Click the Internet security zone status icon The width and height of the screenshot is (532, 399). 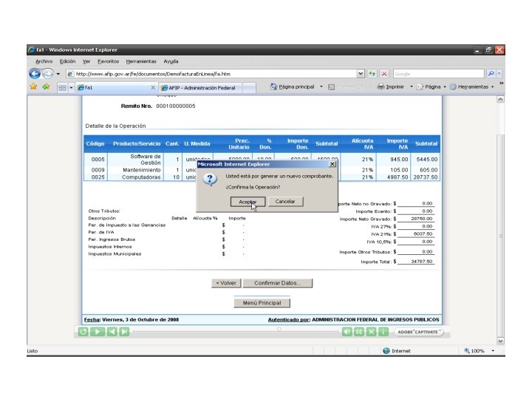(x=386, y=351)
